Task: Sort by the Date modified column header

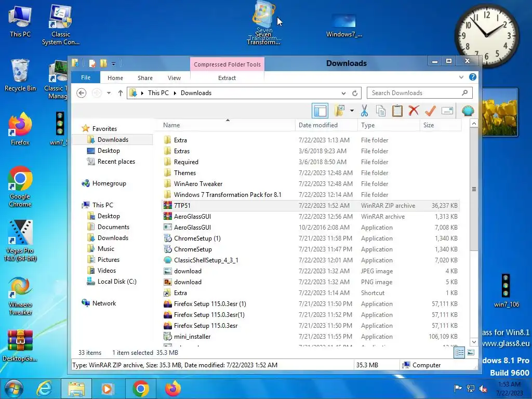Action: click(326, 125)
